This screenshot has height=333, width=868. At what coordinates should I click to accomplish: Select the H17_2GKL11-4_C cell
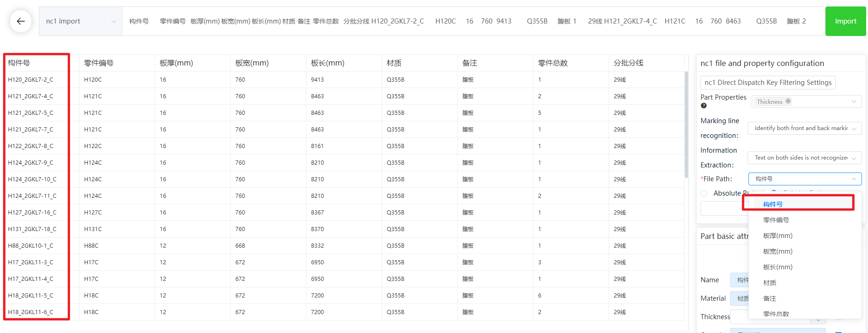41,279
